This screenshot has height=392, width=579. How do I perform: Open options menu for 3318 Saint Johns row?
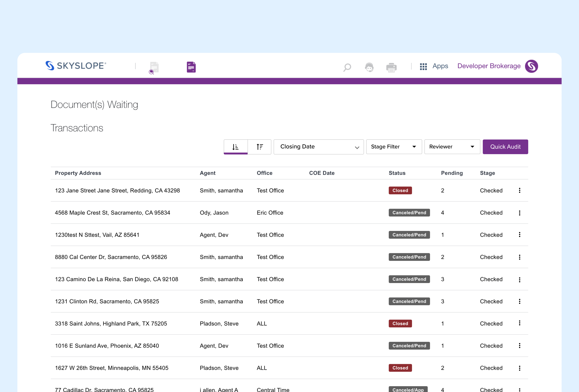[x=519, y=323]
